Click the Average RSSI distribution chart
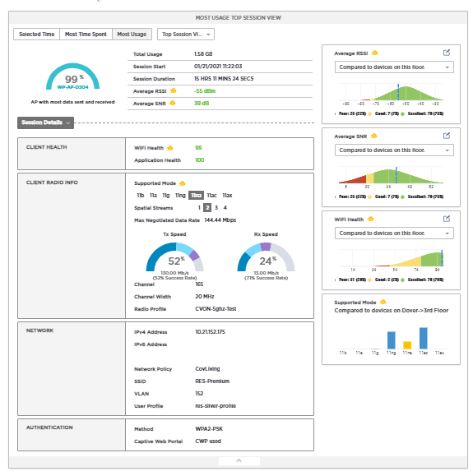This screenshot has width=473, height=476. click(391, 92)
